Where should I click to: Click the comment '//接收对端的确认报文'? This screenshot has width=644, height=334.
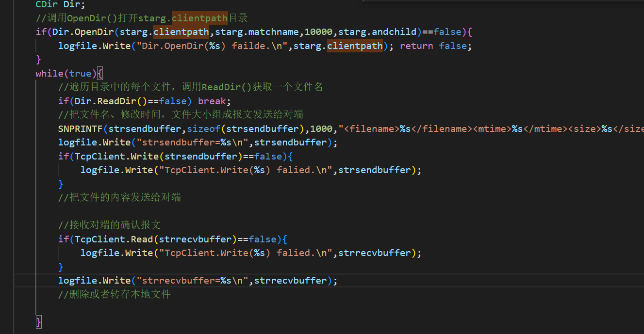click(x=109, y=225)
